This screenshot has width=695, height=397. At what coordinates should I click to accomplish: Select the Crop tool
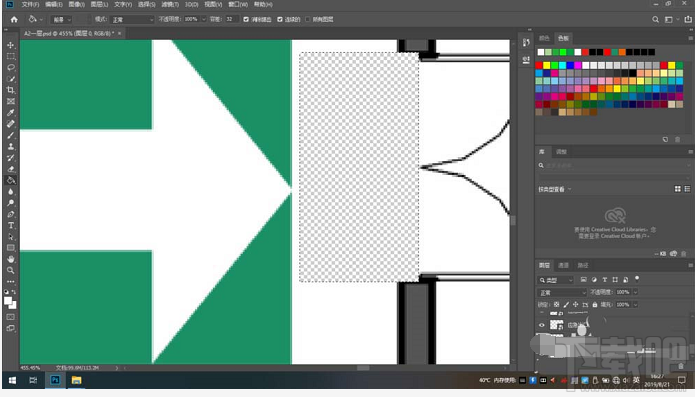[11, 90]
